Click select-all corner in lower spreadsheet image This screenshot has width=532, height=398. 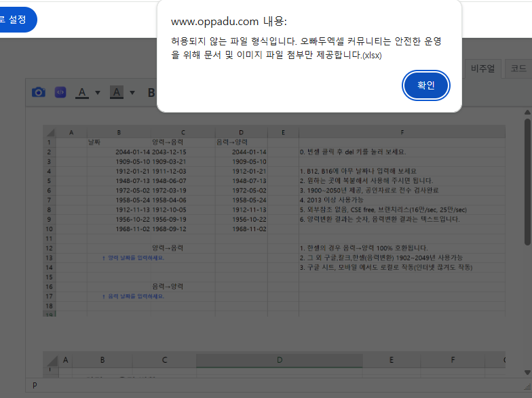pos(51,360)
